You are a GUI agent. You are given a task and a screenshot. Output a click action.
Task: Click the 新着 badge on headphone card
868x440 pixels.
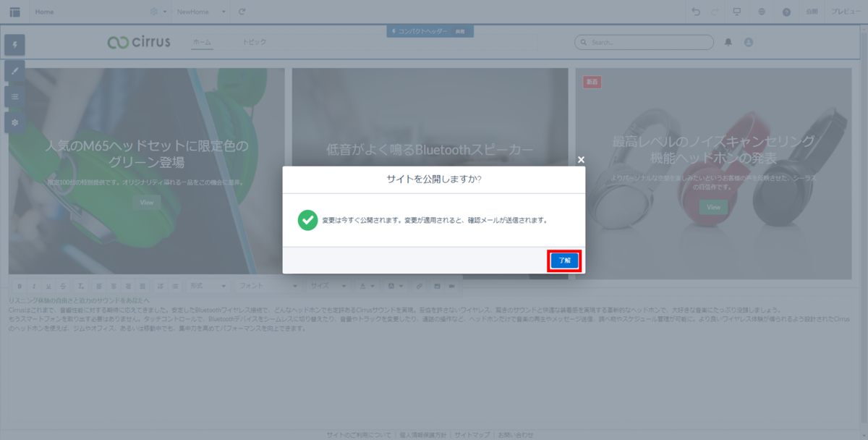click(592, 82)
